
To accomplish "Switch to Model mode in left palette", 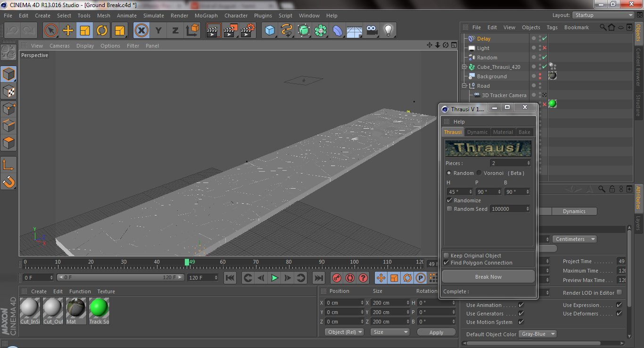I will (8, 75).
